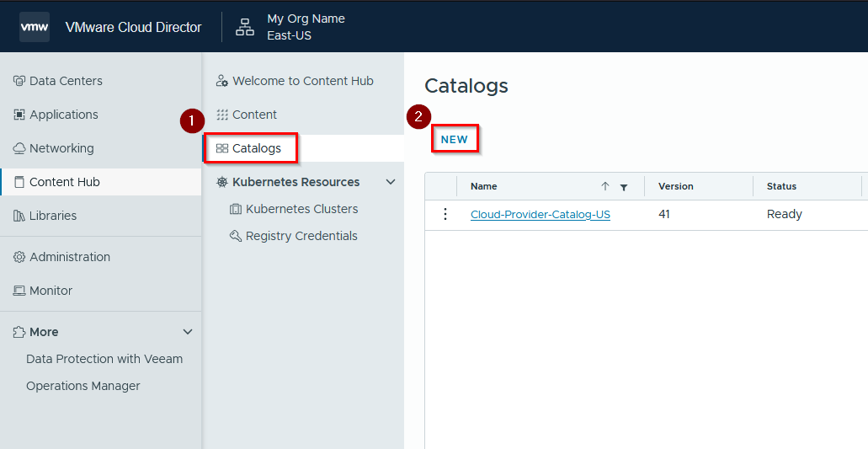This screenshot has height=449, width=868.
Task: Click the Ready status cell
Action: pos(785,215)
